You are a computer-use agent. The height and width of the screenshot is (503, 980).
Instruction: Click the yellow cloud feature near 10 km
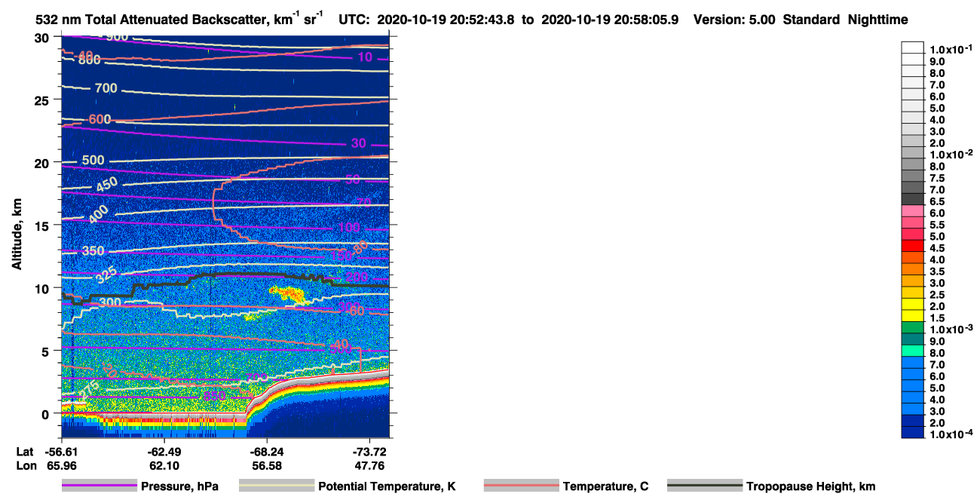click(289, 293)
